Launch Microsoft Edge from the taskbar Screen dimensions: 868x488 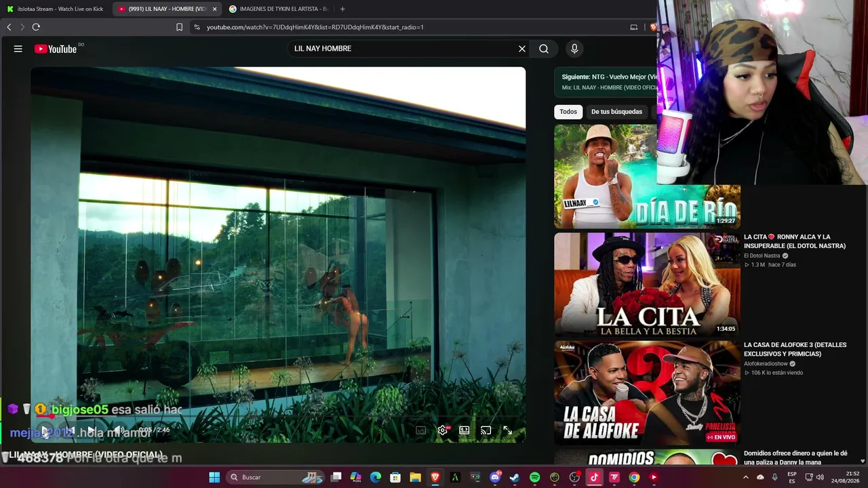376,477
